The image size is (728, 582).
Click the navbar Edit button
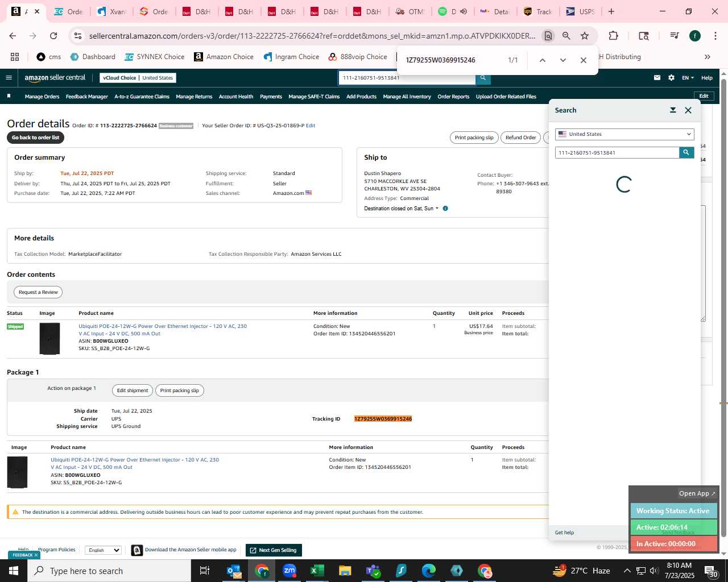click(x=704, y=96)
